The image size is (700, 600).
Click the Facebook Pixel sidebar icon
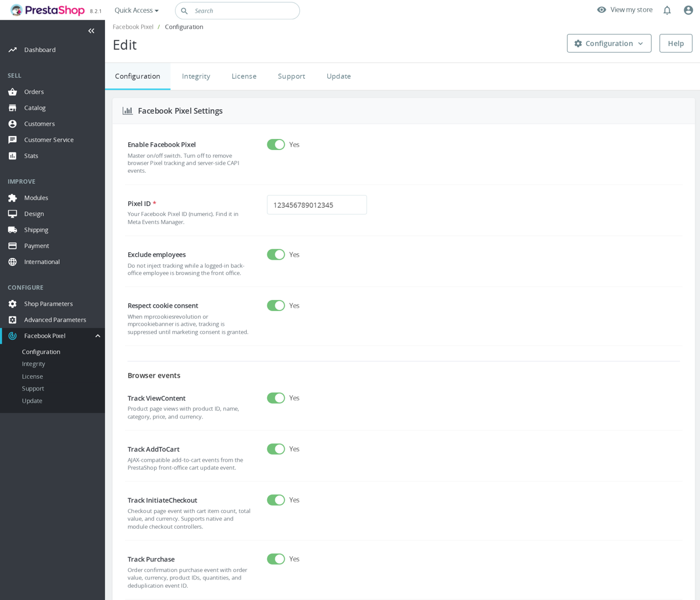12,336
